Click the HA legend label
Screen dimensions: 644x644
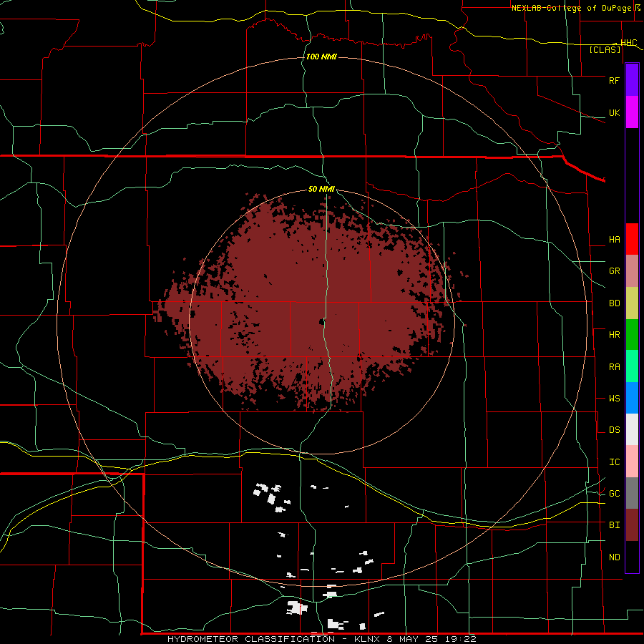(614, 239)
